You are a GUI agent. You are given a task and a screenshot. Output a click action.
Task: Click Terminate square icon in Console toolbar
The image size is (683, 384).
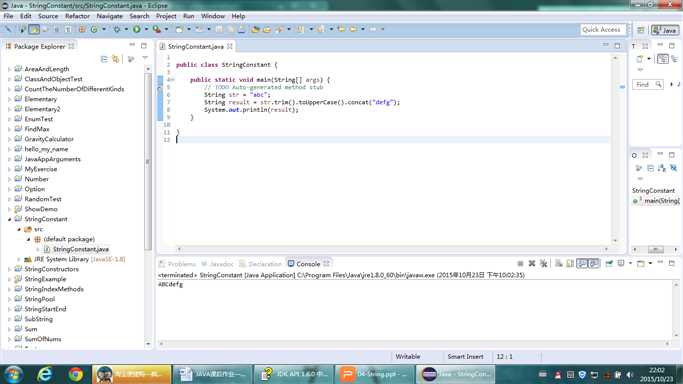pyautogui.click(x=520, y=263)
